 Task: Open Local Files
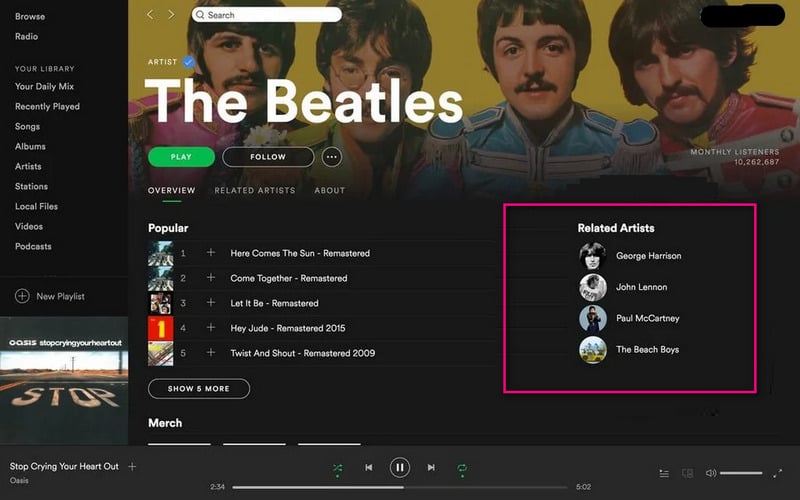pos(36,206)
